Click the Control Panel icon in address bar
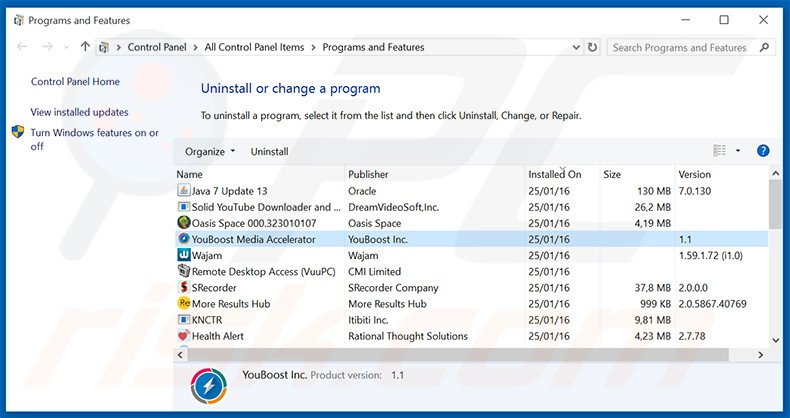 pos(104,47)
